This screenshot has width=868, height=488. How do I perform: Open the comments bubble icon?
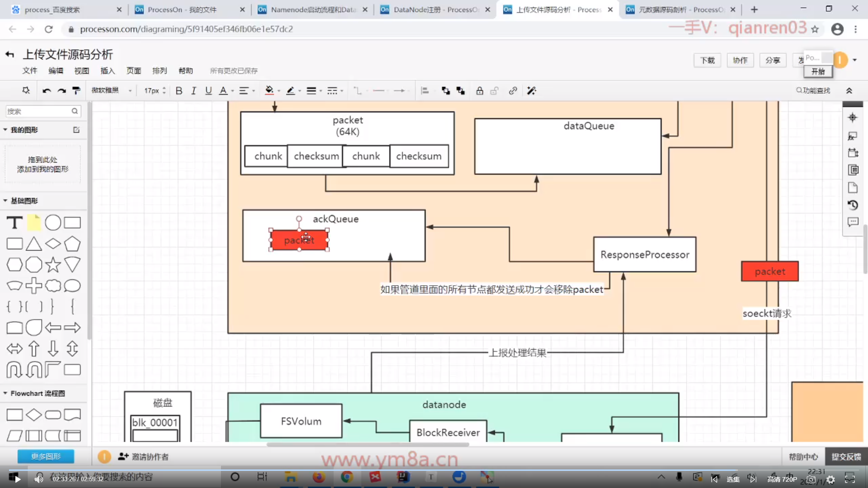(x=853, y=222)
